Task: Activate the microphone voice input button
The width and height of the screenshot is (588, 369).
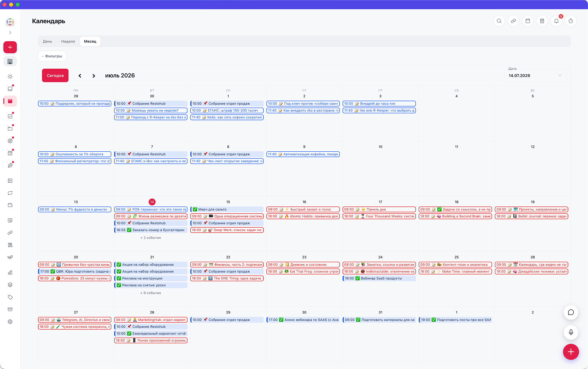Action: pyautogui.click(x=571, y=332)
